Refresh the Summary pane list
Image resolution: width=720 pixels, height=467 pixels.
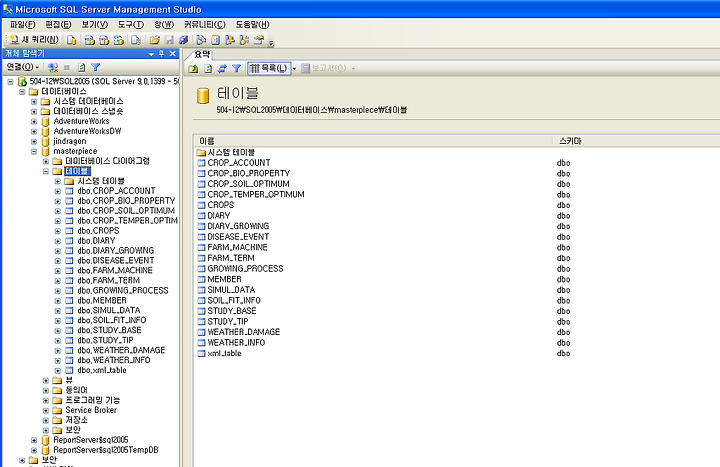point(208,68)
